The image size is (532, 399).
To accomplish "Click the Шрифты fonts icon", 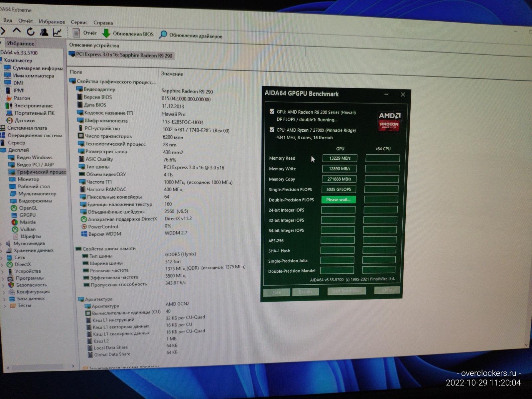I will (x=15, y=236).
